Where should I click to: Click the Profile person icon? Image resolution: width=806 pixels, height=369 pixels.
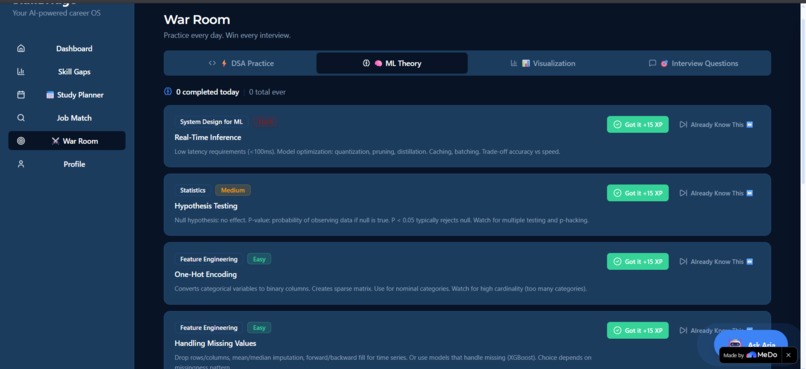point(21,164)
